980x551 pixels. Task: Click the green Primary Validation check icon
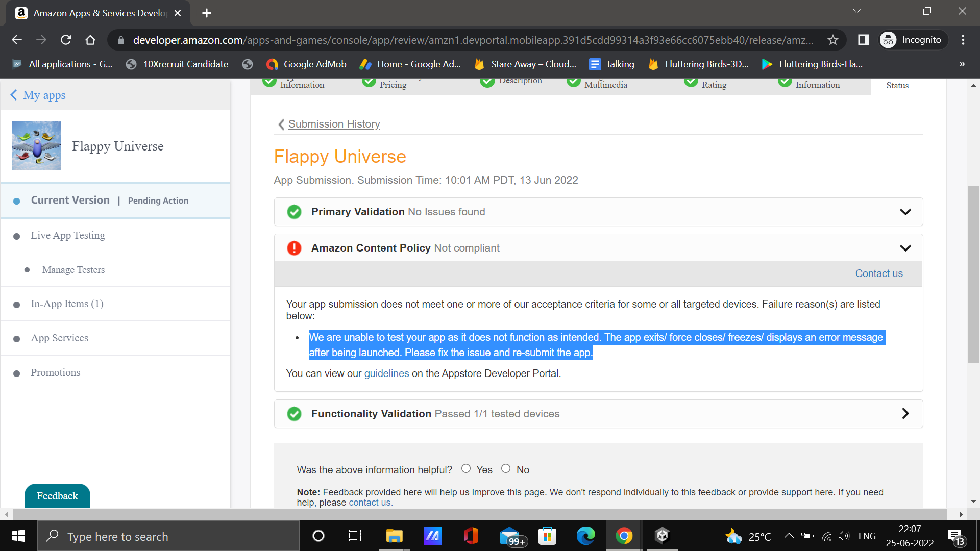(x=294, y=212)
